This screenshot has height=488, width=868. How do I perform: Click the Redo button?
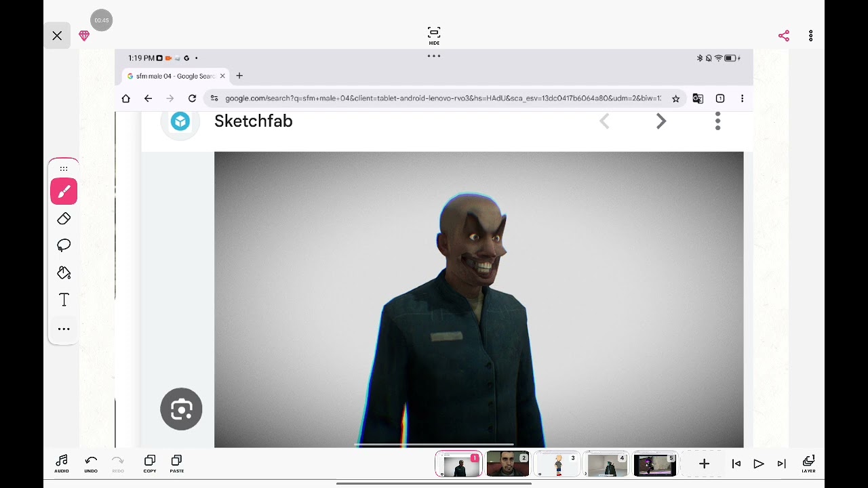point(118,464)
